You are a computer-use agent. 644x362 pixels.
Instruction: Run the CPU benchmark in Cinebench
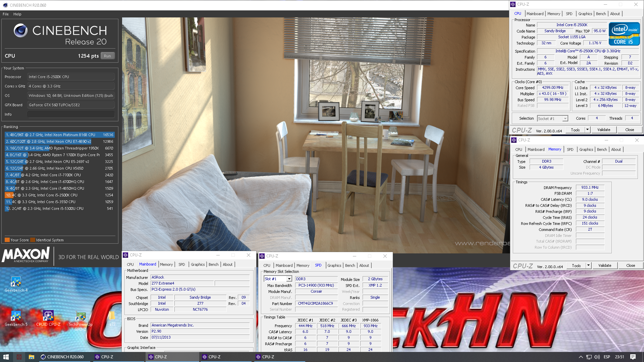(x=107, y=56)
